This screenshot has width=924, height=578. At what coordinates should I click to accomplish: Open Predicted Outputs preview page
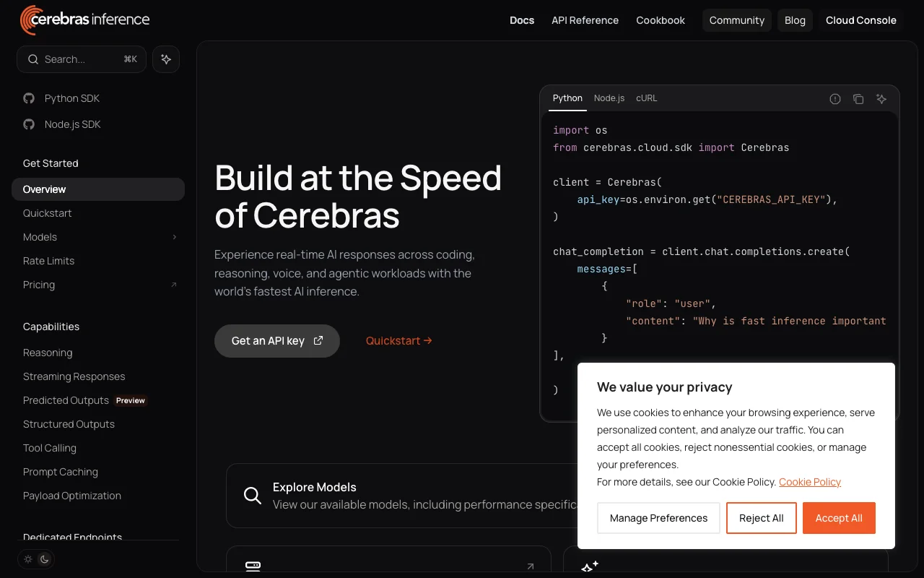[98, 400]
